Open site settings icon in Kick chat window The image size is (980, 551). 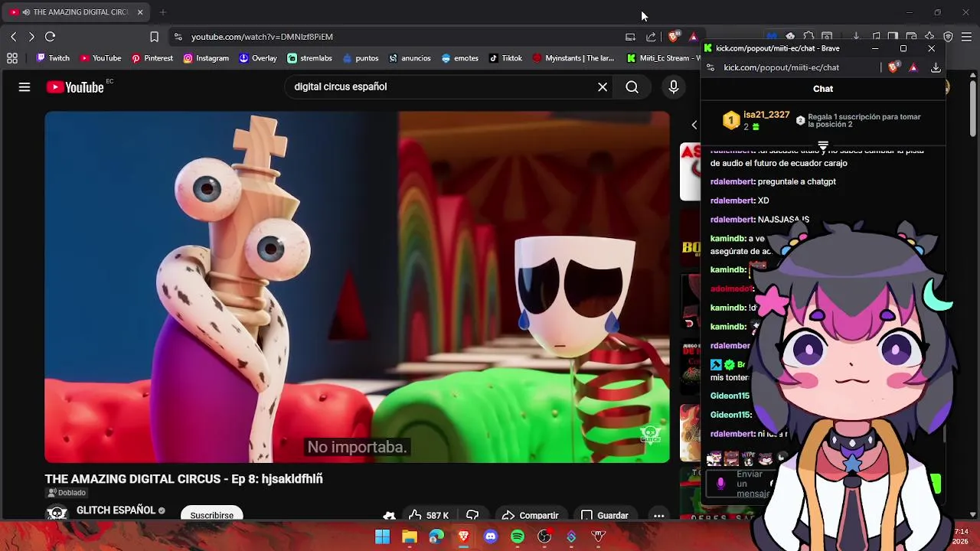point(710,67)
